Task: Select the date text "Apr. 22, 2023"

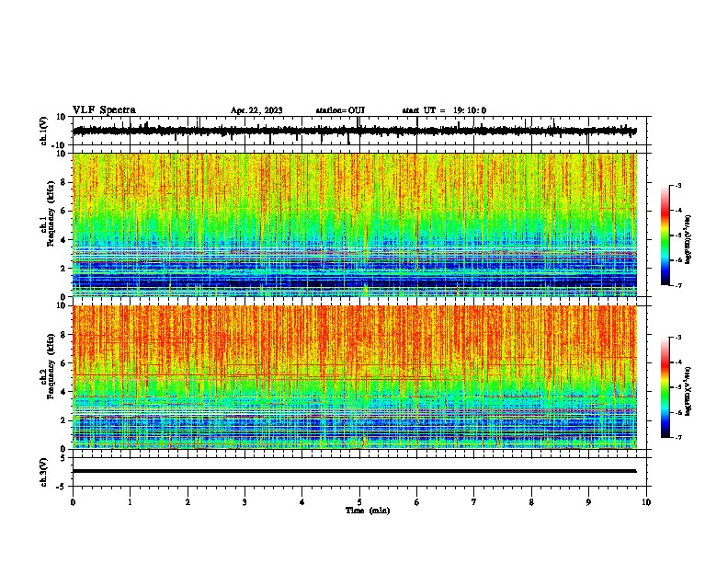Action: 256,110
